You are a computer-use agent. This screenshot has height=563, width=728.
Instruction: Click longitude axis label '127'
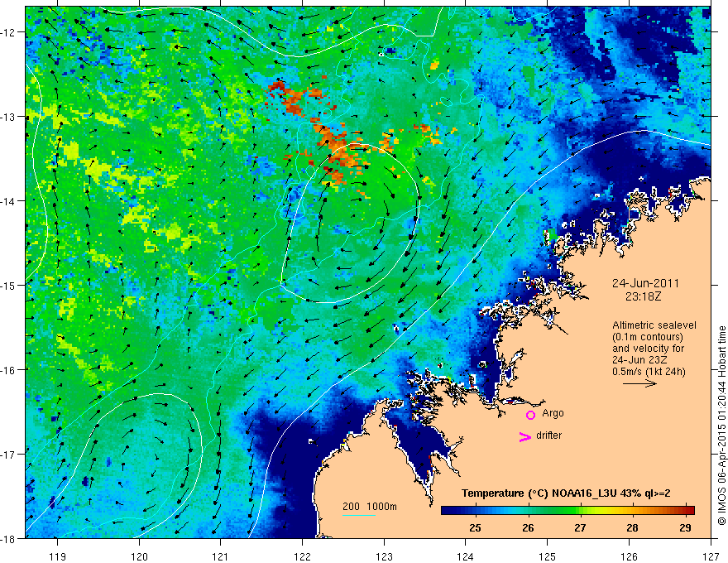tap(711, 556)
